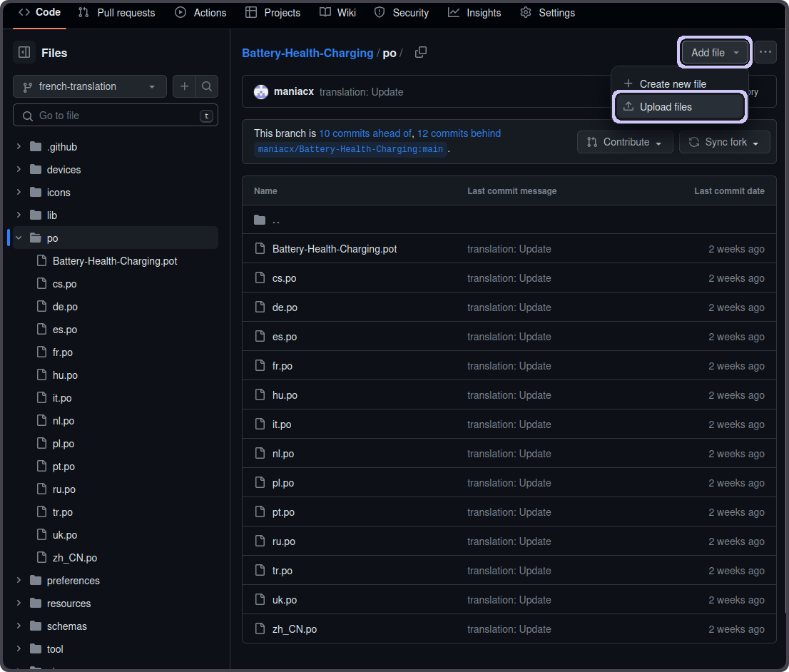Click the plus icon beside branch selector
Screen dimensions: 789x672
[184, 86]
